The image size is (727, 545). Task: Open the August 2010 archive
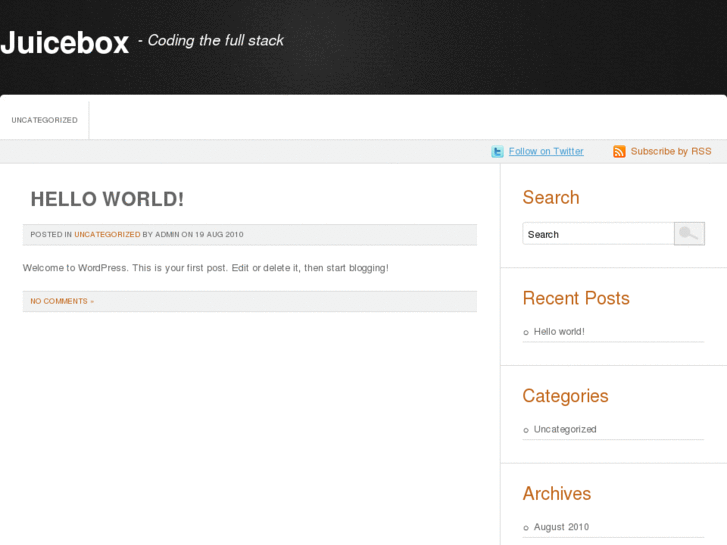coord(561,527)
